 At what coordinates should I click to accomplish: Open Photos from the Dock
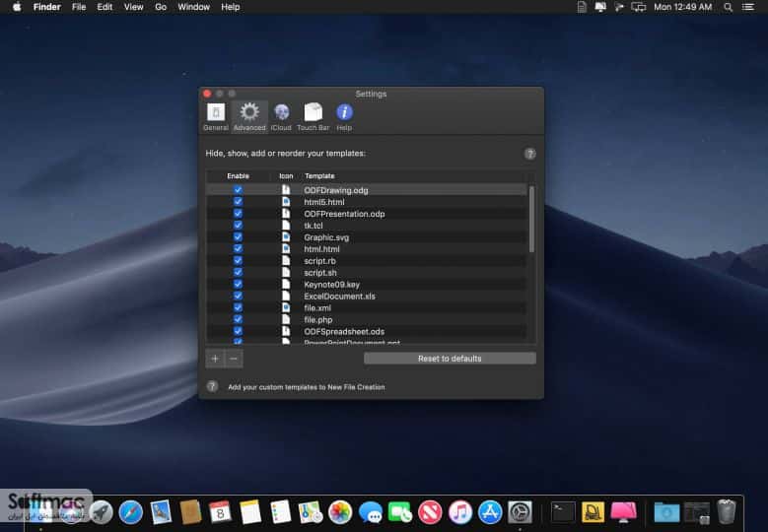coord(340,512)
